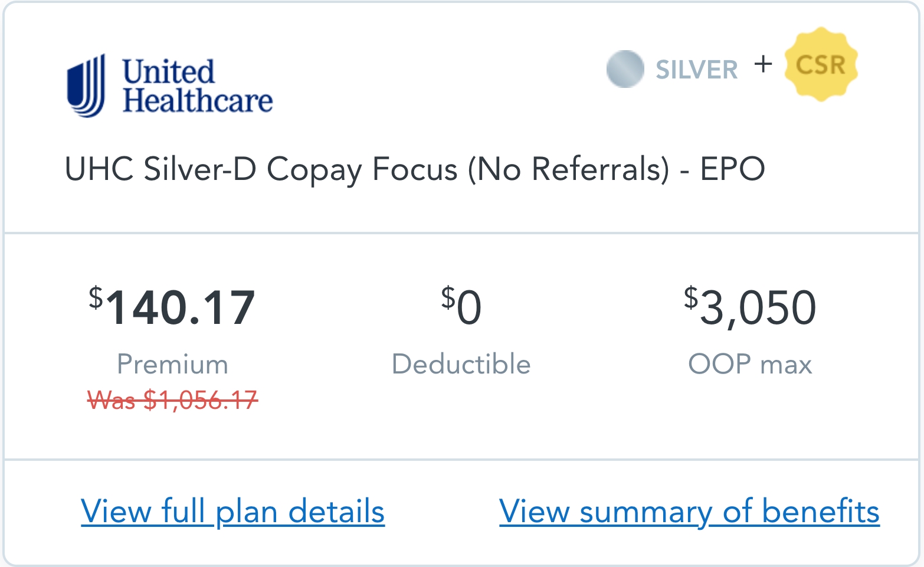Click the dollar sign before 3,050
Viewport: 924px width, 567px height.
[x=691, y=297]
